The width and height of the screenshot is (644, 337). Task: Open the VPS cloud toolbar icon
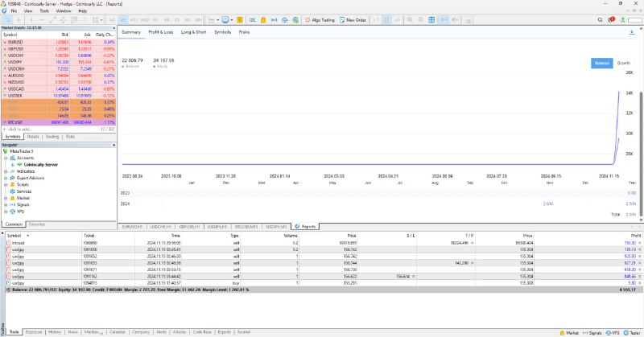pyautogui.click(x=285, y=19)
